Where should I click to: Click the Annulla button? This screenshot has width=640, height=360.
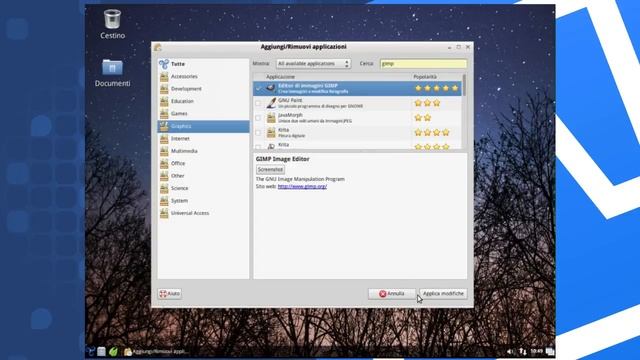392,293
